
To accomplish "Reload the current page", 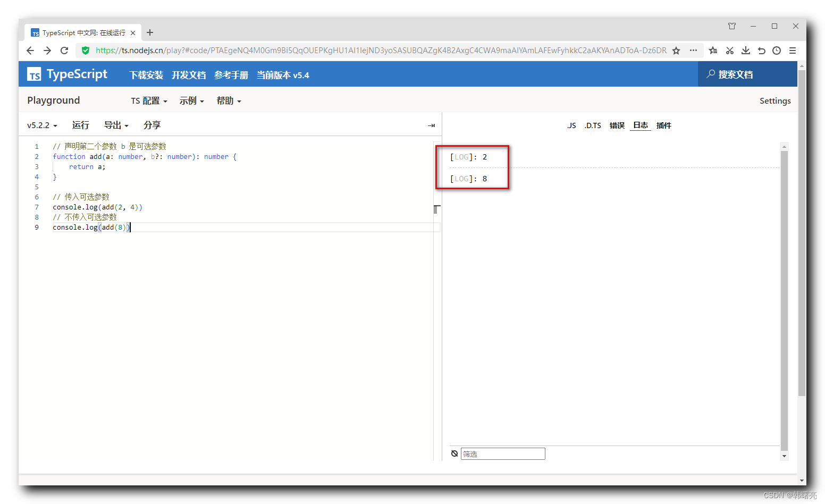I will (64, 51).
